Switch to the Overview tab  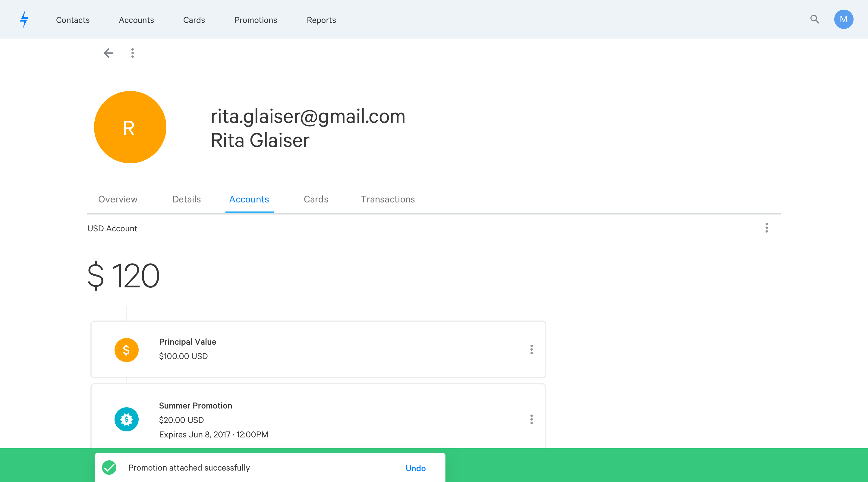(x=118, y=199)
